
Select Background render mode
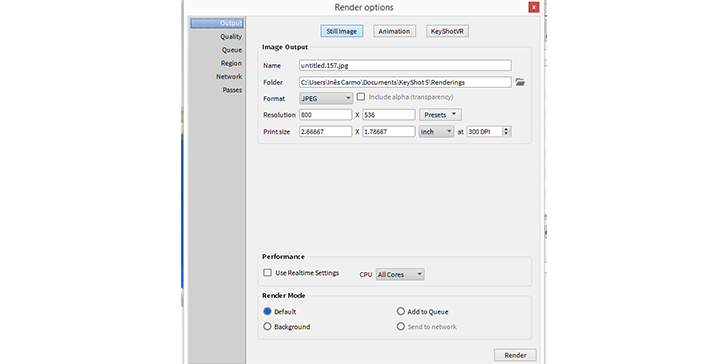coord(267,326)
